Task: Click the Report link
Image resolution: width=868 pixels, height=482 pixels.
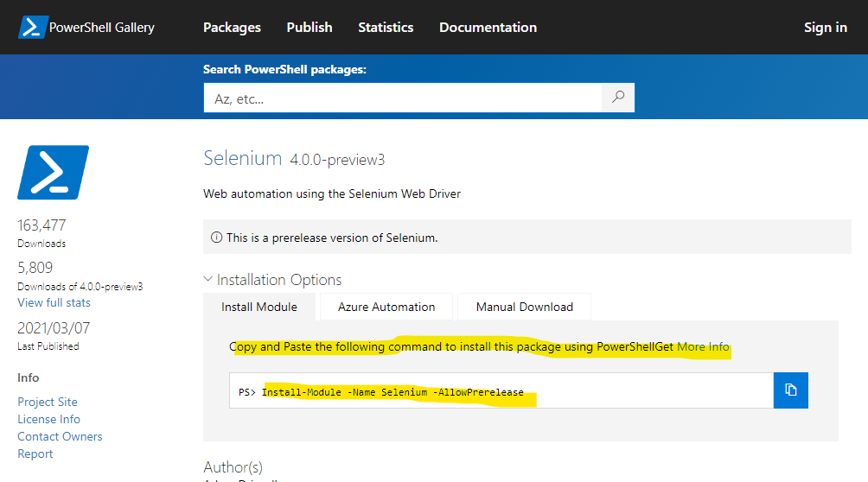Action: pos(35,453)
